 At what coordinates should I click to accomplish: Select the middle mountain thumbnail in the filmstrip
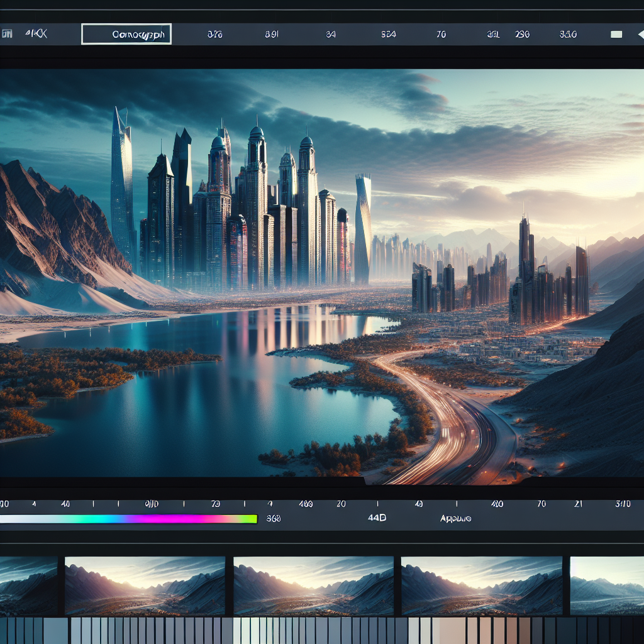(313, 585)
